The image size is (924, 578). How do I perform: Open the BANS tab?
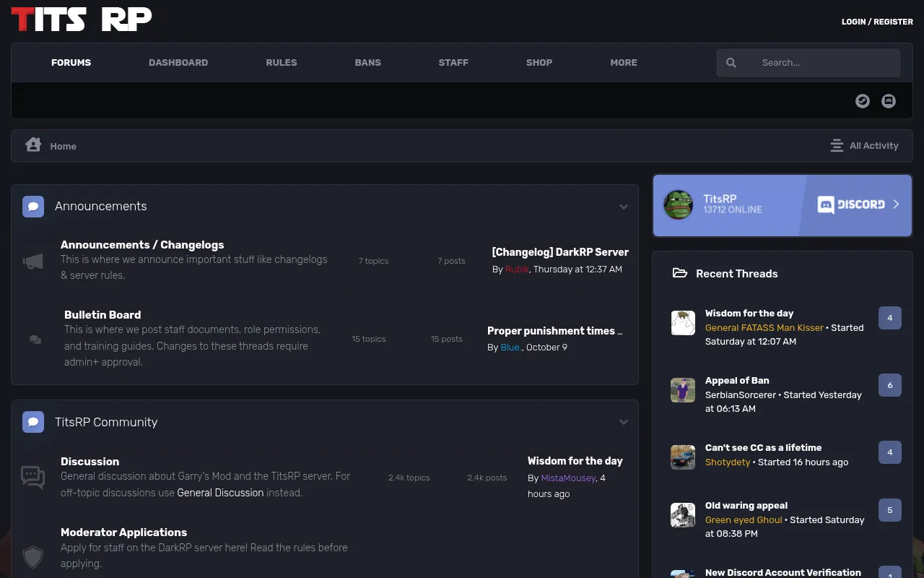367,63
